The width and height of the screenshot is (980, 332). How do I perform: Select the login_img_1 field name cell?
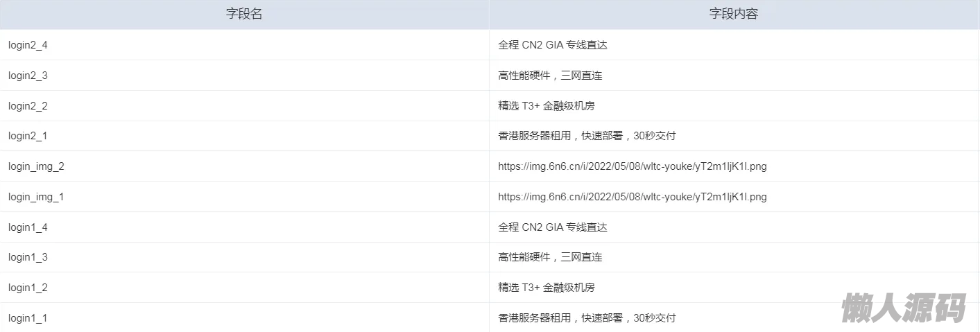(x=36, y=197)
